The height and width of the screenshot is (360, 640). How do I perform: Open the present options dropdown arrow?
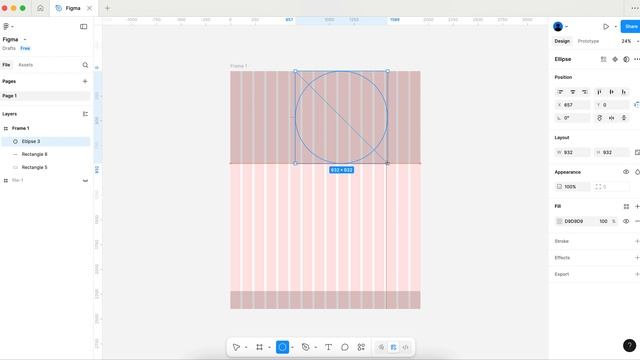click(x=616, y=27)
